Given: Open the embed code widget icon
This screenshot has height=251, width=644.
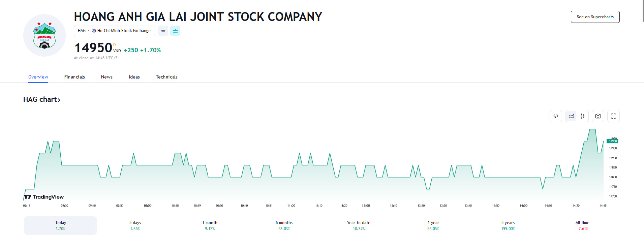Looking at the screenshot, I should coord(556,116).
